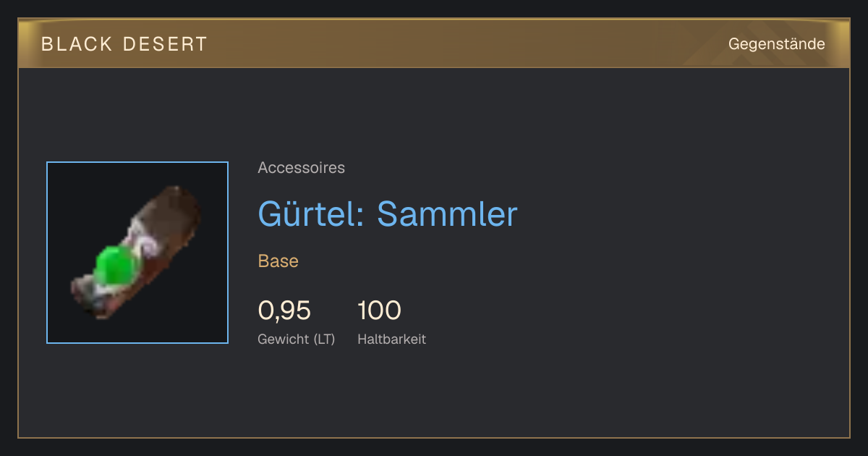This screenshot has width=868, height=456.
Task: Click the Gewicht (LT) label
Action: [297, 339]
